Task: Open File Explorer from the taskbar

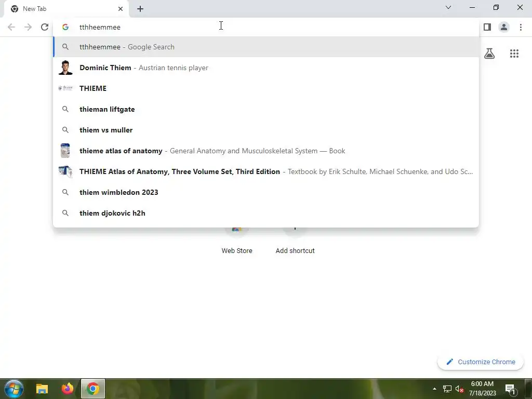Action: tap(42, 389)
